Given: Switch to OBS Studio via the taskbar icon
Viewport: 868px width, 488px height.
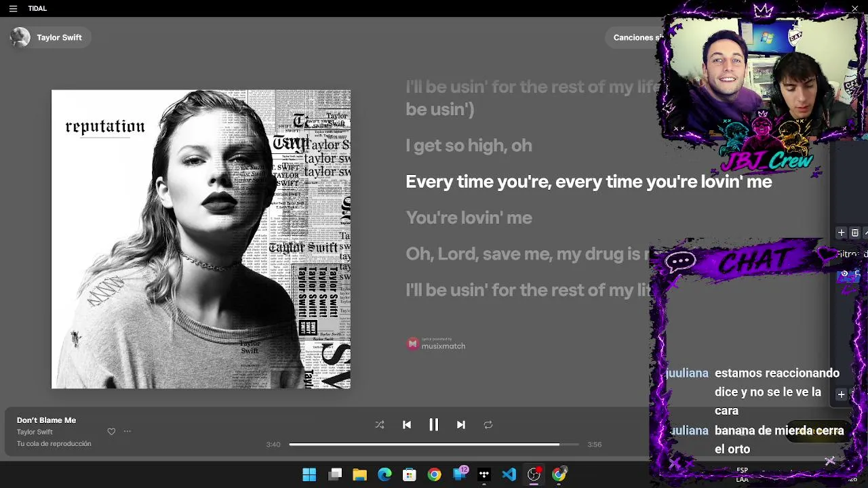Looking at the screenshot, I should coord(534,474).
